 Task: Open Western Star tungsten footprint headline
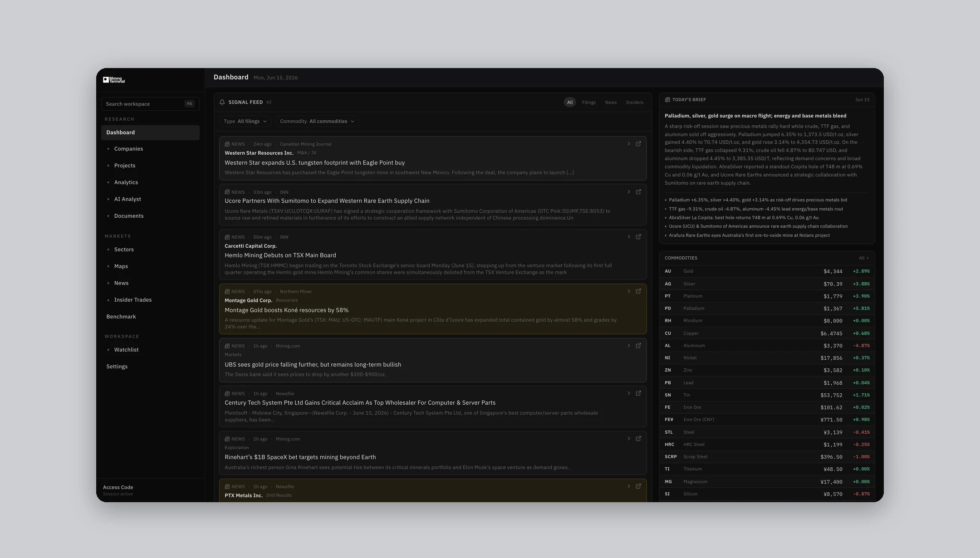pos(314,163)
